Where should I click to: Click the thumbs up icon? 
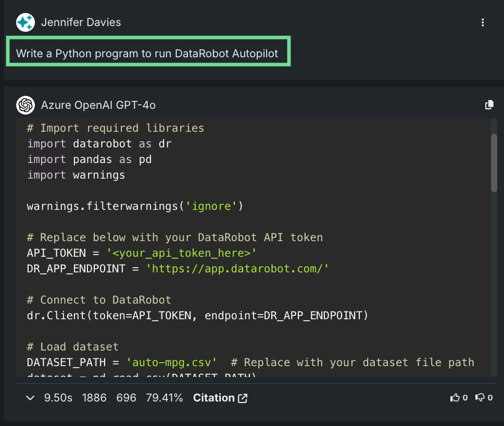click(455, 398)
